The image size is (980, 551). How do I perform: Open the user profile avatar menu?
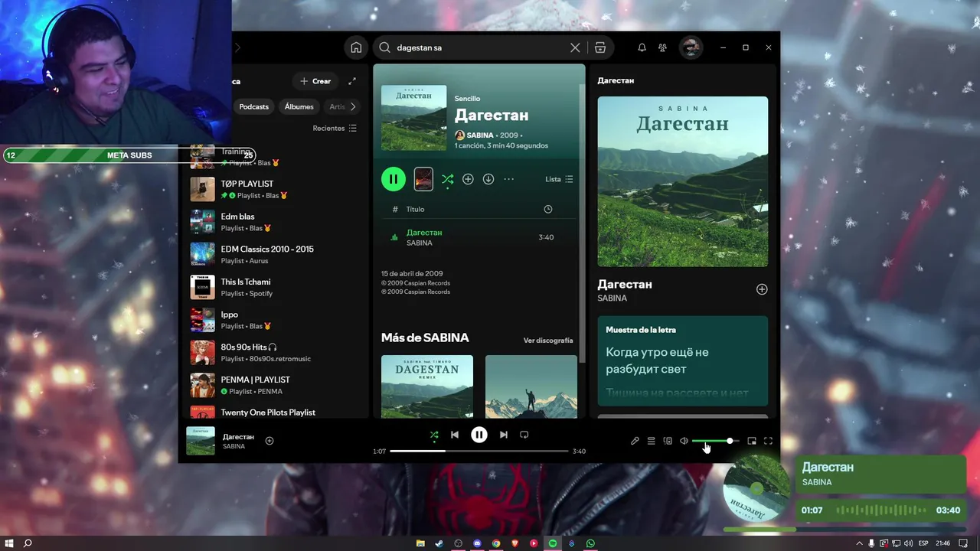tap(691, 47)
